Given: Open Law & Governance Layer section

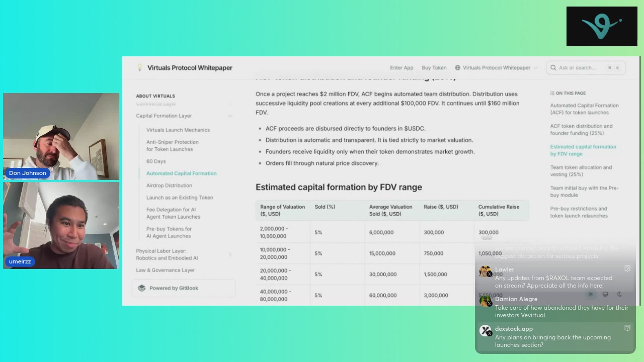Looking at the screenshot, I should coord(165,270).
